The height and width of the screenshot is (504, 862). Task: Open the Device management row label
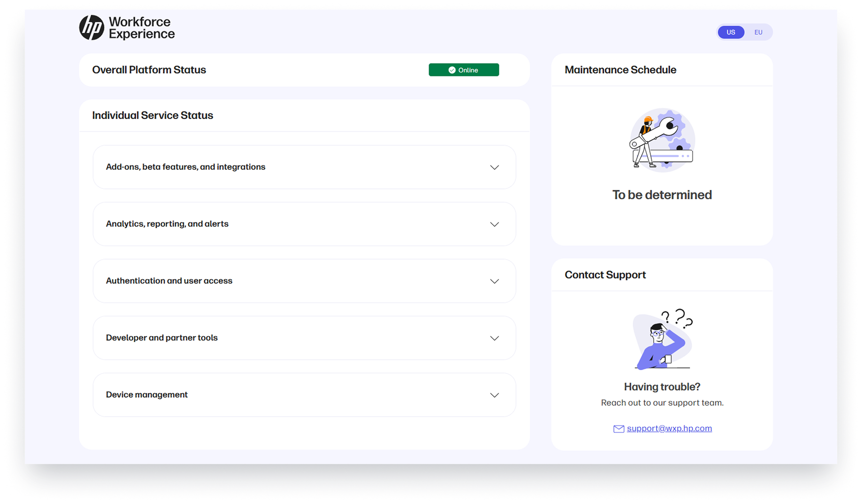tap(147, 395)
